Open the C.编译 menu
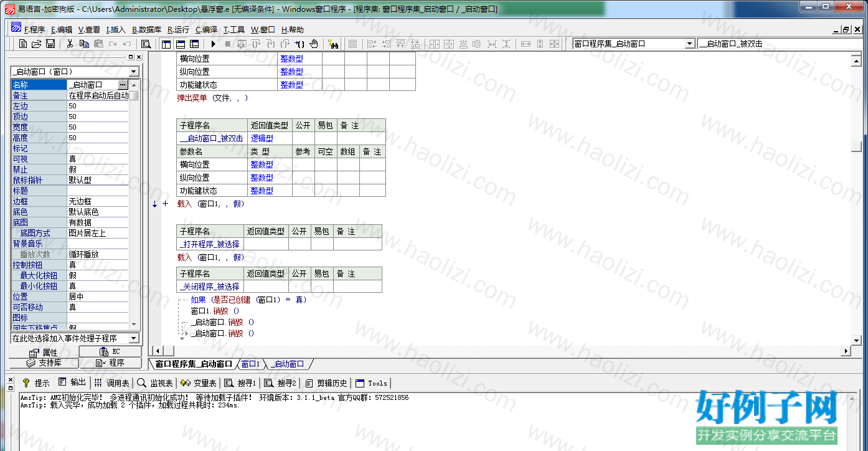The image size is (868, 451). pyautogui.click(x=206, y=29)
